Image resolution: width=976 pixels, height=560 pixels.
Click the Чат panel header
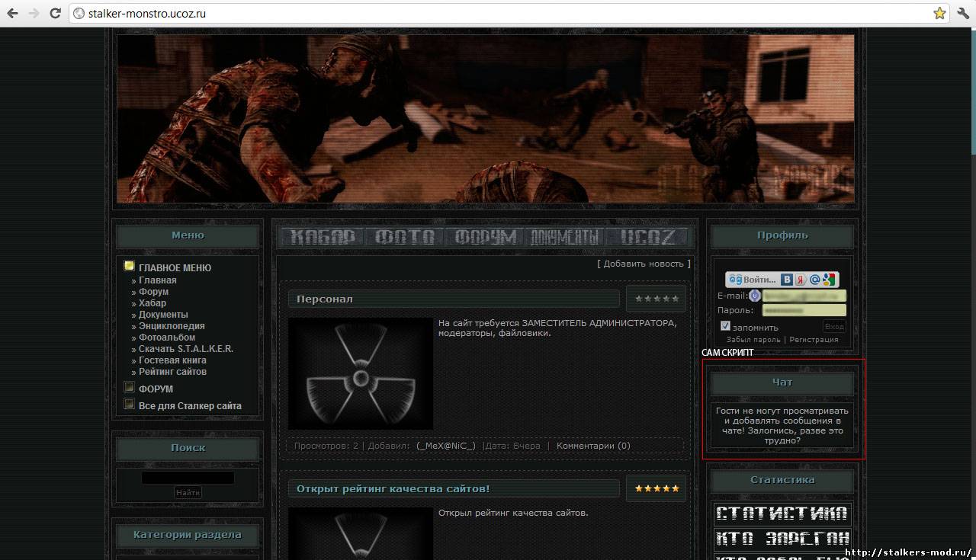point(782,382)
